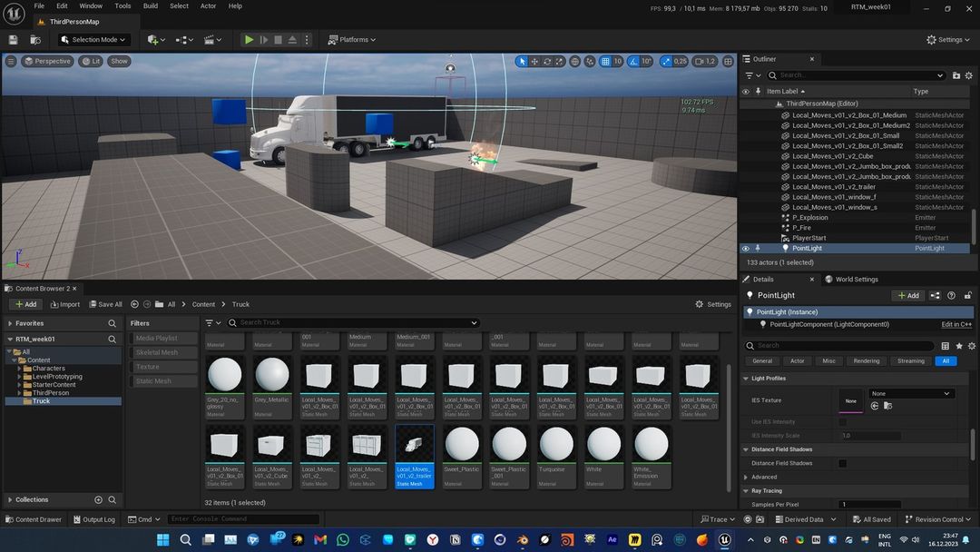Click the favorites star icon in Details
The width and height of the screenshot is (980, 552).
(x=959, y=346)
